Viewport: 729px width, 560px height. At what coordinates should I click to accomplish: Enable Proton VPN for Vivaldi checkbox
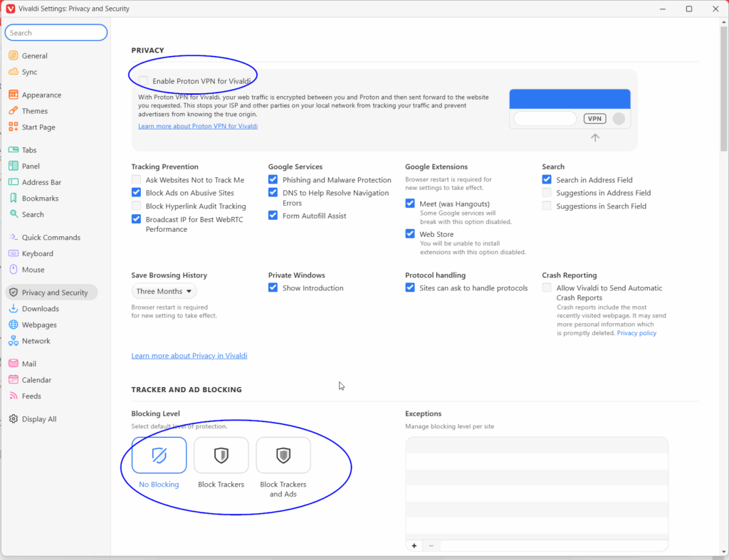143,81
